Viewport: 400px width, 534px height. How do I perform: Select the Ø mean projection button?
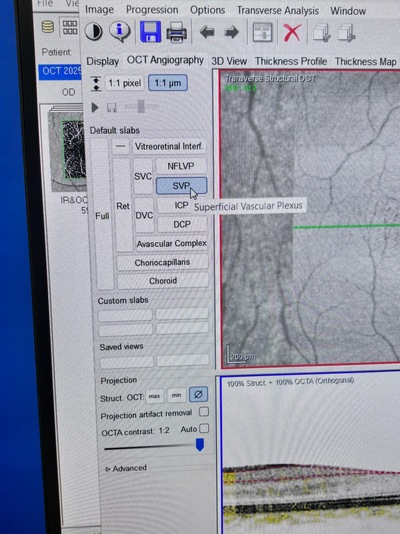tap(198, 394)
